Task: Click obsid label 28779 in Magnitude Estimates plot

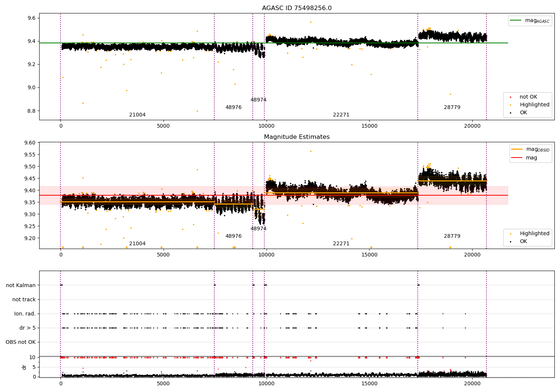Action: (452, 236)
